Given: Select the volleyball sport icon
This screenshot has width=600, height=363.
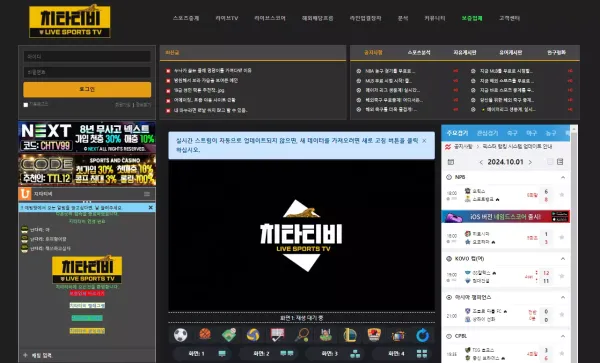Looking at the screenshot, I should [x=253, y=335].
